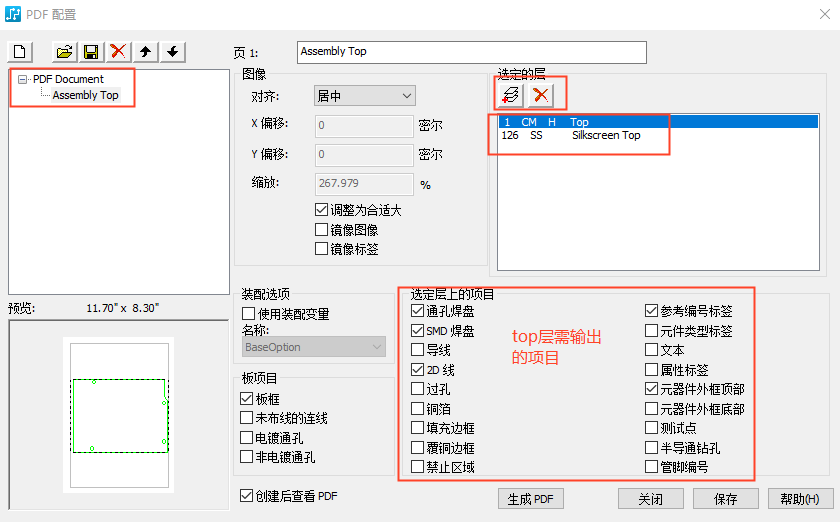Toggle 通孔焊盘 checkbox
840x522 pixels.
pyautogui.click(x=417, y=311)
